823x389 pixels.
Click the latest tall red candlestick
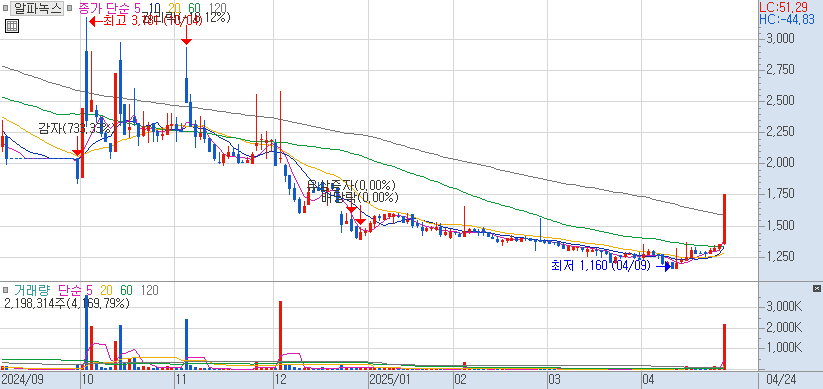pyautogui.click(x=724, y=219)
